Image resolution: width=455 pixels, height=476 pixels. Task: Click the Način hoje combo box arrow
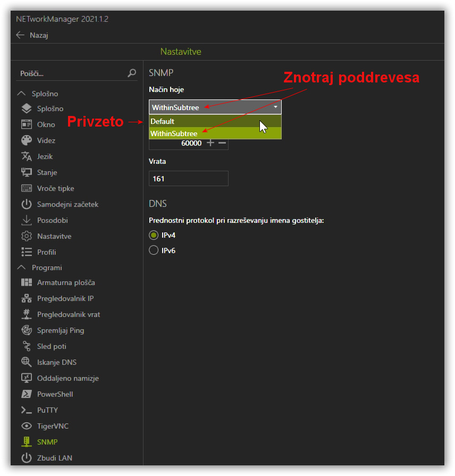coord(275,107)
